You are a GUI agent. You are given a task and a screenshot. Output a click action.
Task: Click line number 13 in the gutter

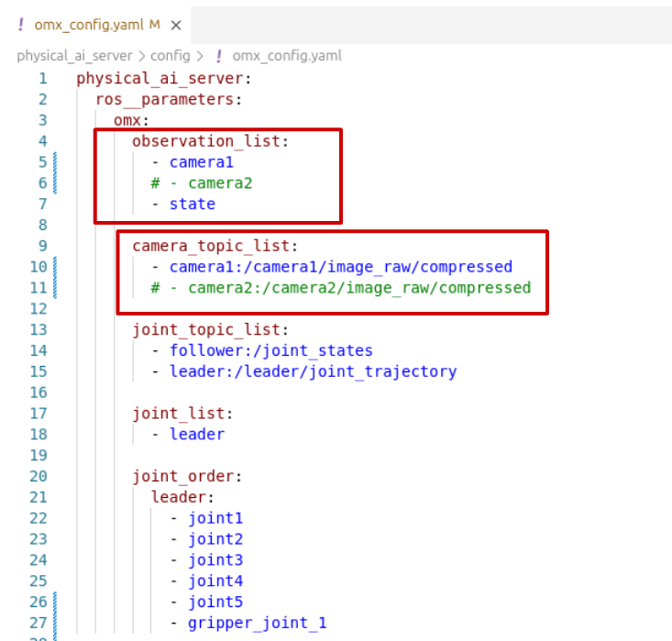click(39, 330)
